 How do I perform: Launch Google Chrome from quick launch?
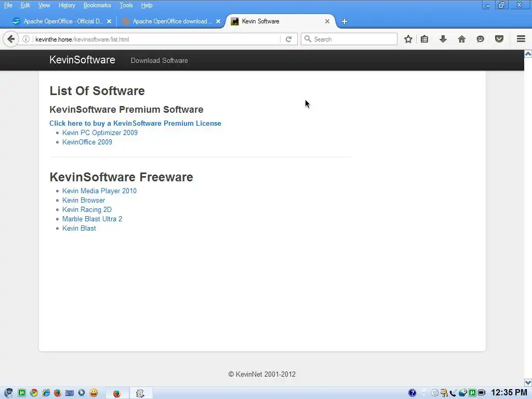[34, 393]
